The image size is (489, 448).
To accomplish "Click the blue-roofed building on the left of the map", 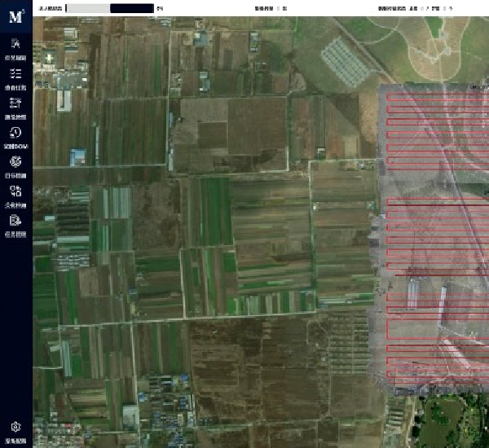I will pyautogui.click(x=78, y=156).
